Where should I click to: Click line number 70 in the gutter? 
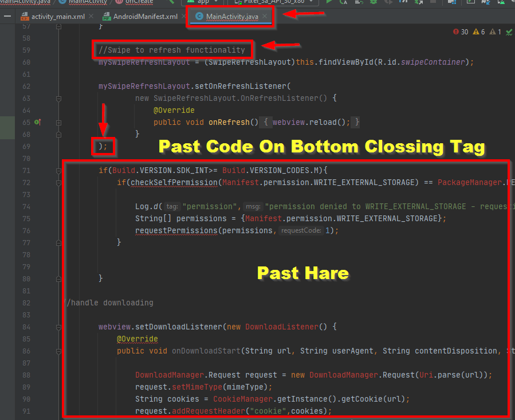(x=26, y=159)
